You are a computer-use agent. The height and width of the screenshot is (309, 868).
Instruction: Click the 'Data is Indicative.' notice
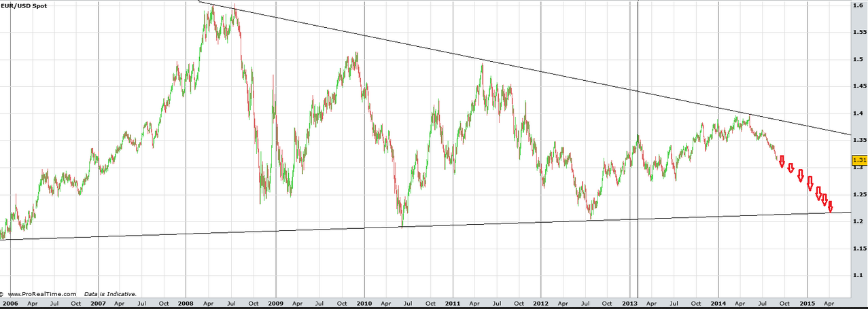pos(110,294)
